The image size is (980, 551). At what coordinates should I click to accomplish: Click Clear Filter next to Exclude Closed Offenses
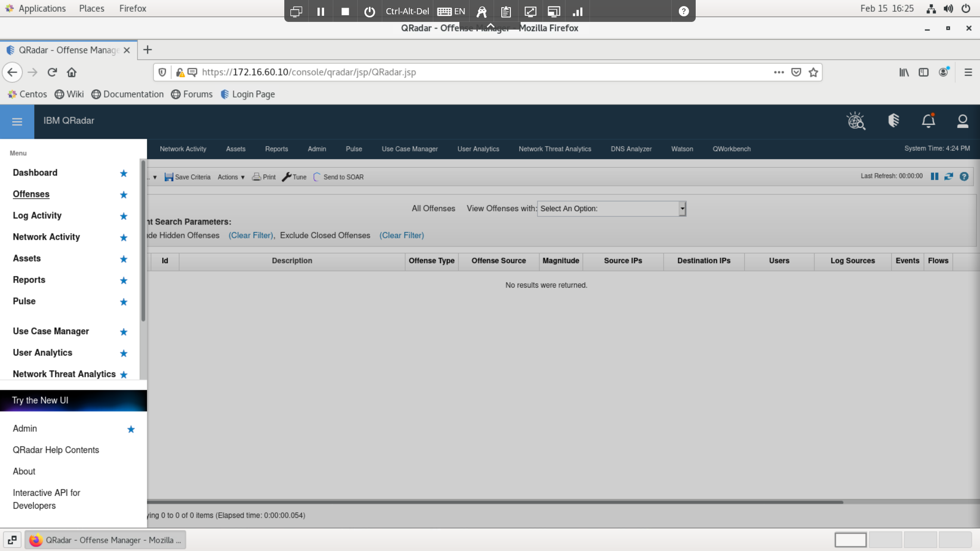pyautogui.click(x=401, y=235)
